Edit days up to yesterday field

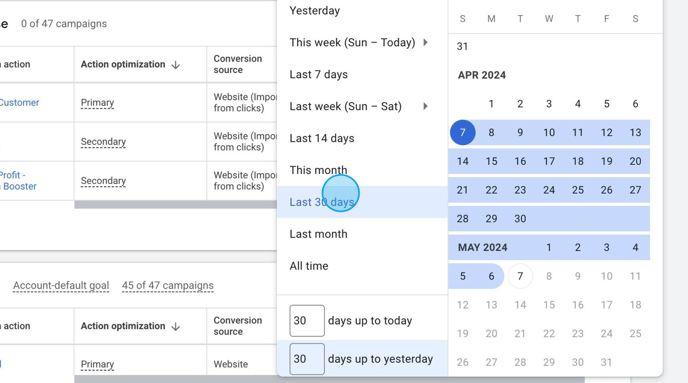pyautogui.click(x=307, y=359)
